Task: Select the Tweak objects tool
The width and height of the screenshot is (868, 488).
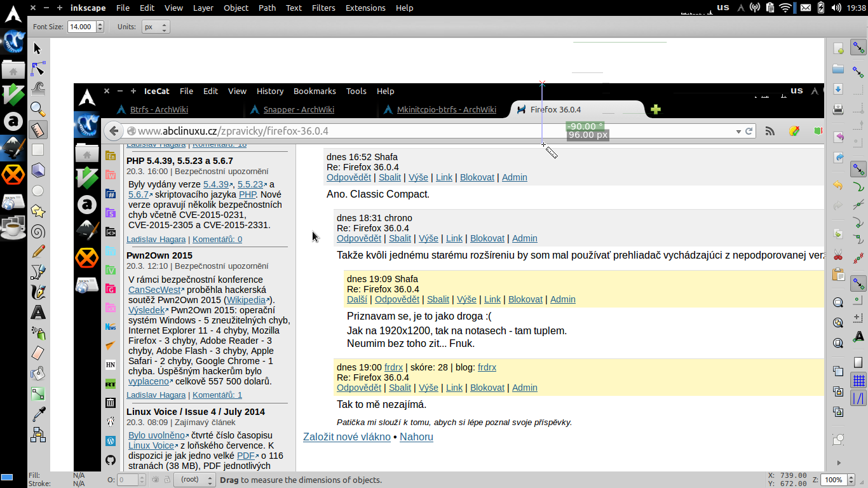Action: click(x=37, y=89)
